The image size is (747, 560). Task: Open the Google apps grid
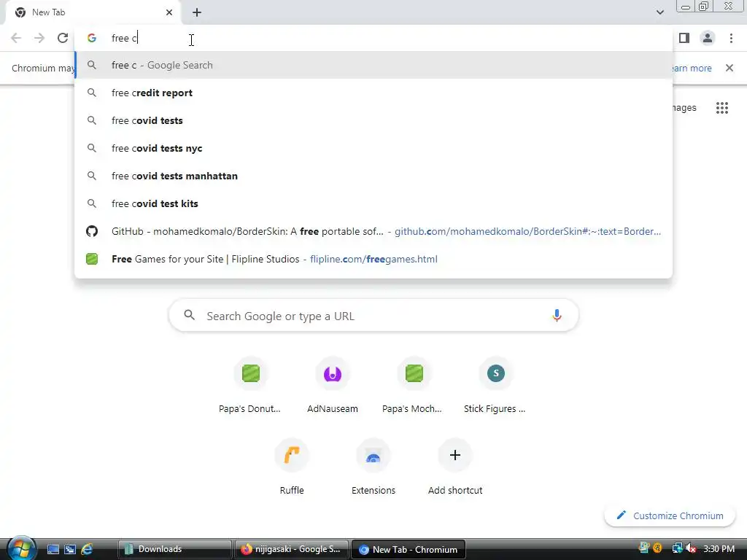[x=722, y=108]
